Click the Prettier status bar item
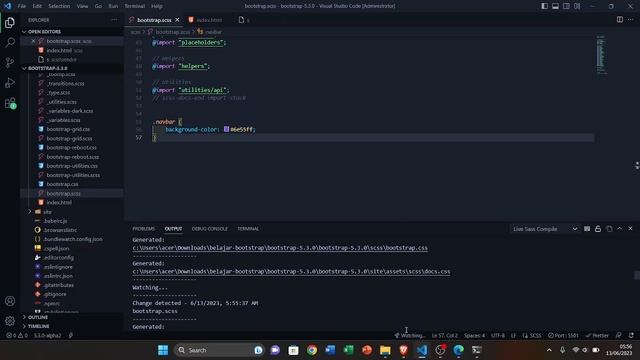The image size is (640, 360). click(x=597, y=335)
